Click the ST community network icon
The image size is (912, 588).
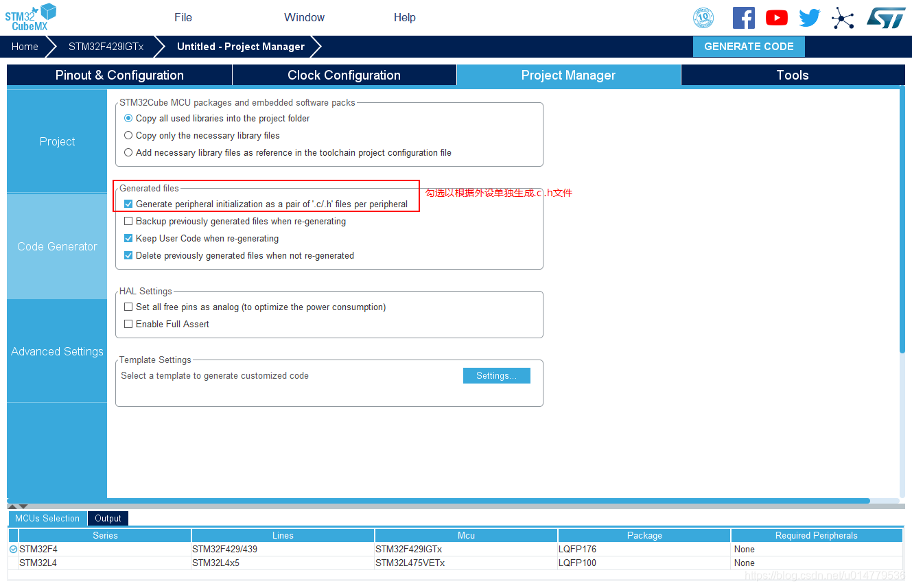[x=843, y=18]
